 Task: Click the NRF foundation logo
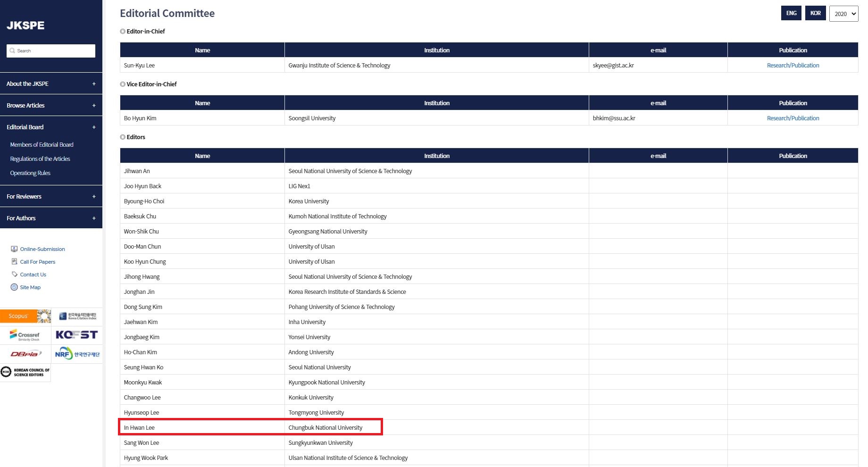(x=77, y=354)
